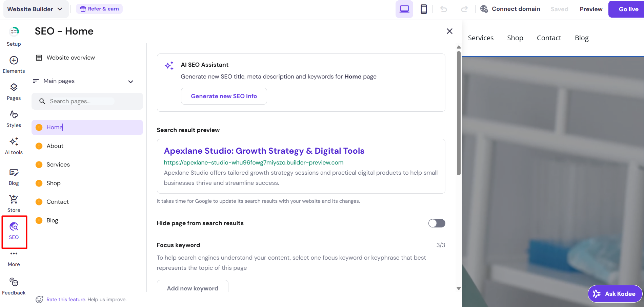Image resolution: width=644 pixels, height=307 pixels.
Task: Click Shop in the site preview nav
Action: coord(515,38)
